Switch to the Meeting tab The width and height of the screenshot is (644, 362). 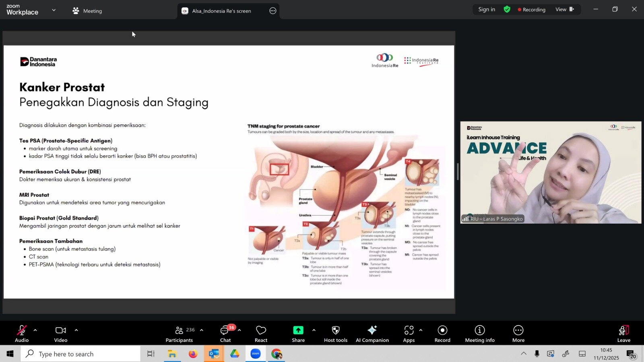coord(87,11)
